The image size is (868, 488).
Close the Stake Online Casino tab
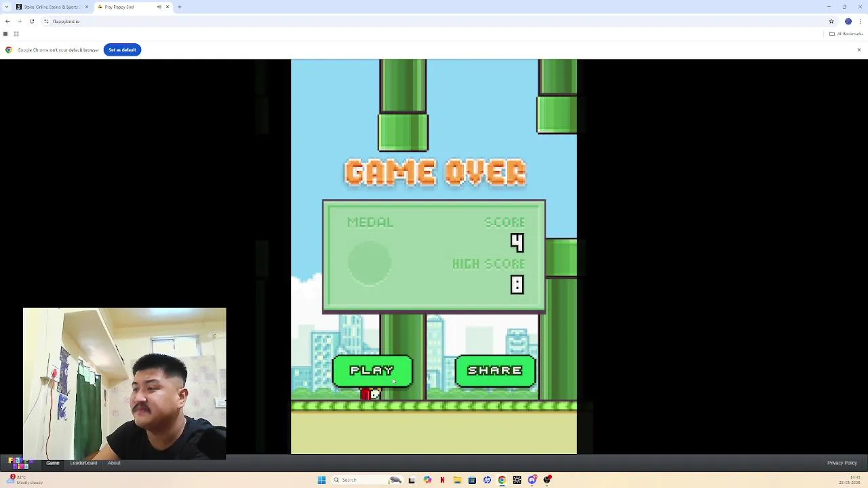tap(86, 7)
